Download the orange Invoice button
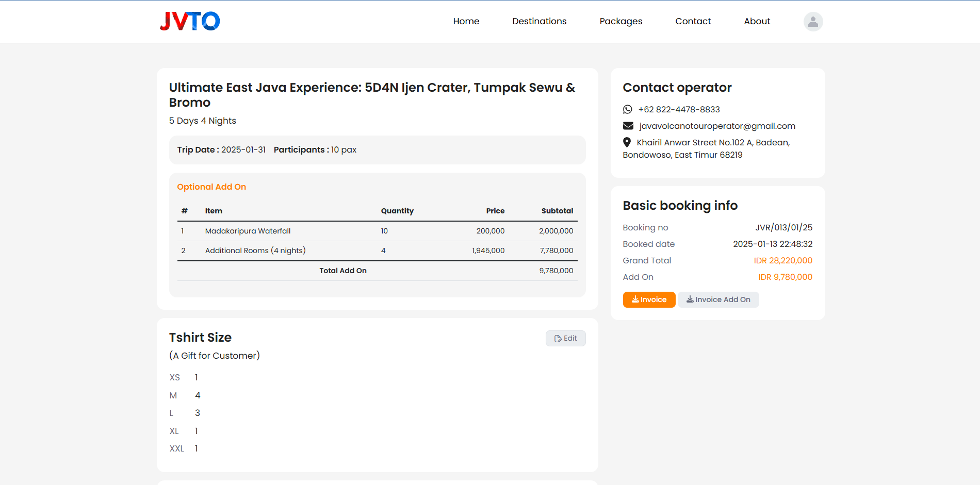The height and width of the screenshot is (485, 980). click(649, 299)
